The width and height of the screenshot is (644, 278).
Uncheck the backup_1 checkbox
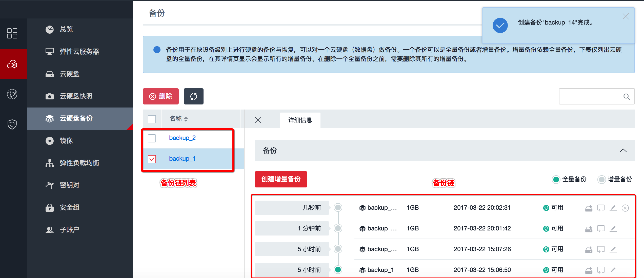tap(152, 159)
